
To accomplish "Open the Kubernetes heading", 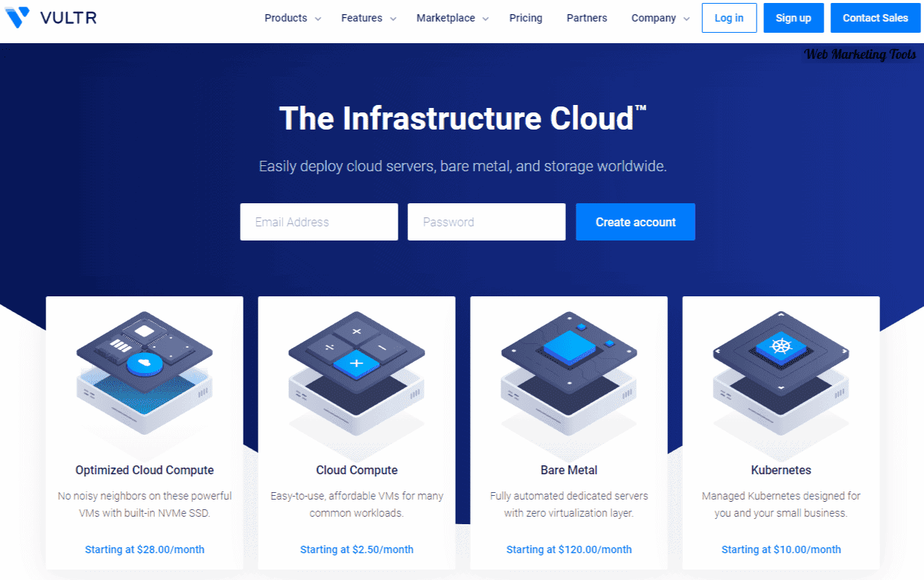I will pyautogui.click(x=781, y=470).
